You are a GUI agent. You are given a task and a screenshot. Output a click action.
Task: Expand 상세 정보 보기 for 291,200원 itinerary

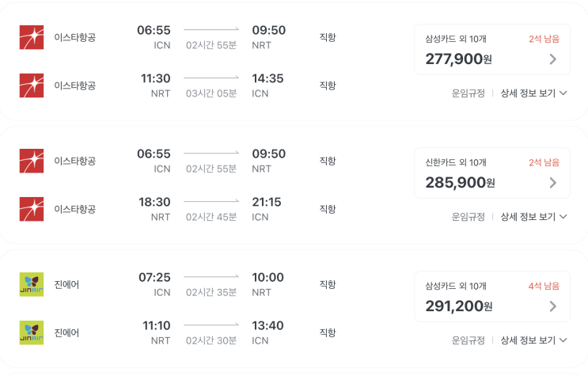pyautogui.click(x=533, y=340)
